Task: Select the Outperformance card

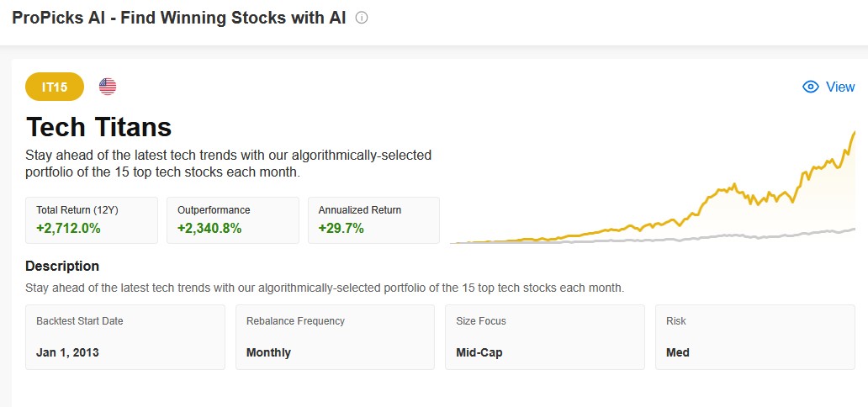Action: 233,219
